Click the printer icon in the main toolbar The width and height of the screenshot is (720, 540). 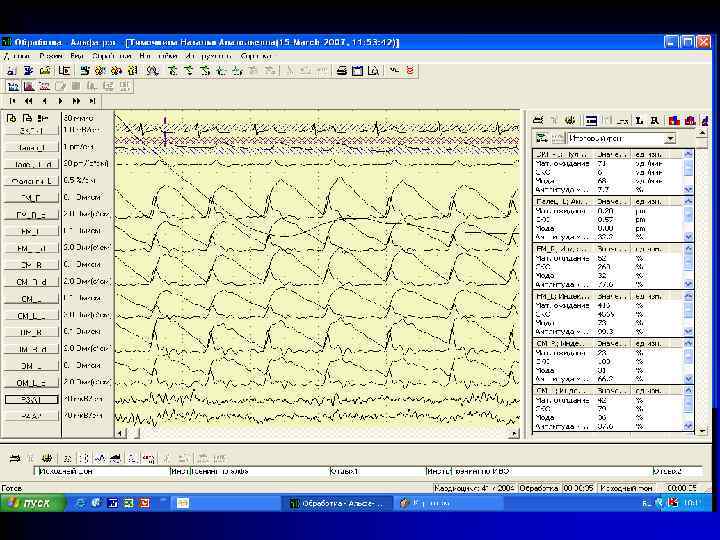pos(342,71)
